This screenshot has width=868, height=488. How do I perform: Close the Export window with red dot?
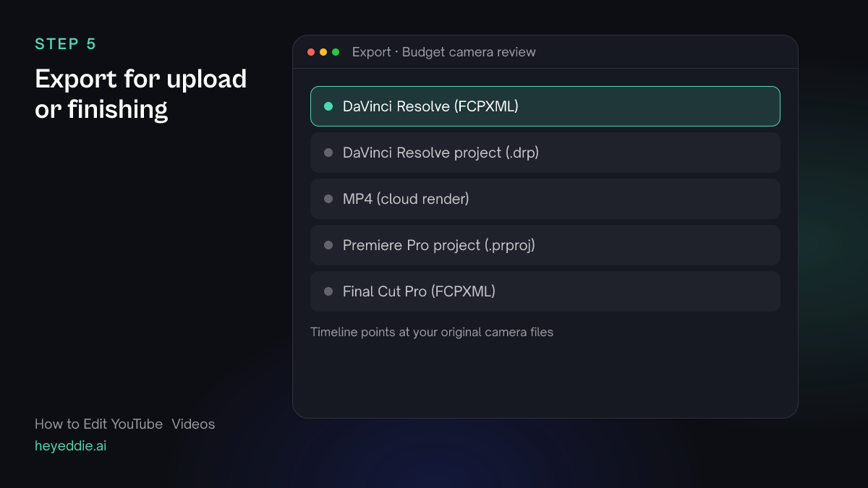coord(311,52)
